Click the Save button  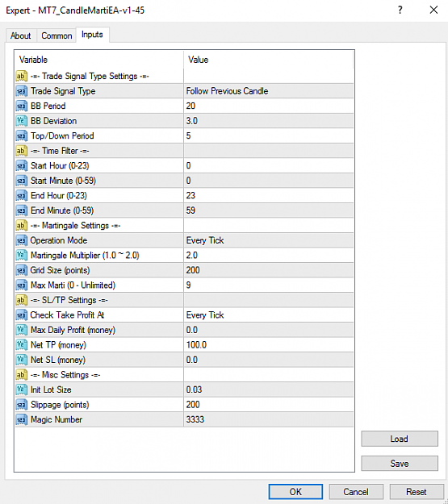click(400, 464)
